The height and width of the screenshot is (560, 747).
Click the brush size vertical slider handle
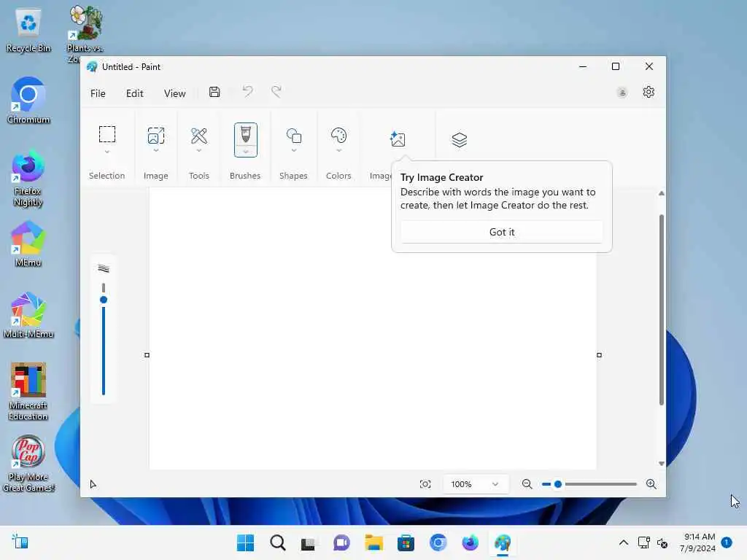click(104, 300)
